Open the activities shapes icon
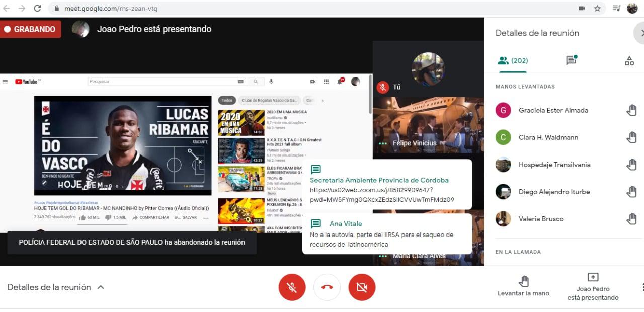The width and height of the screenshot is (644, 312). pyautogui.click(x=629, y=61)
